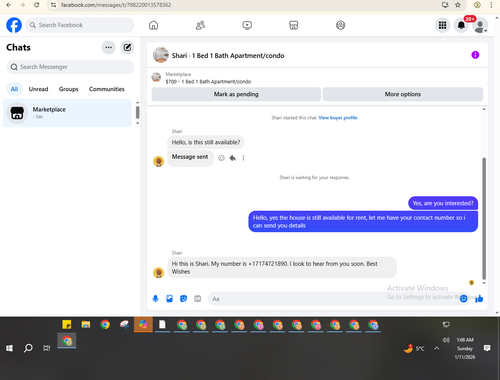This screenshot has width=500, height=380.
Task: Click the browser address bar URL
Action: pyautogui.click(x=116, y=5)
